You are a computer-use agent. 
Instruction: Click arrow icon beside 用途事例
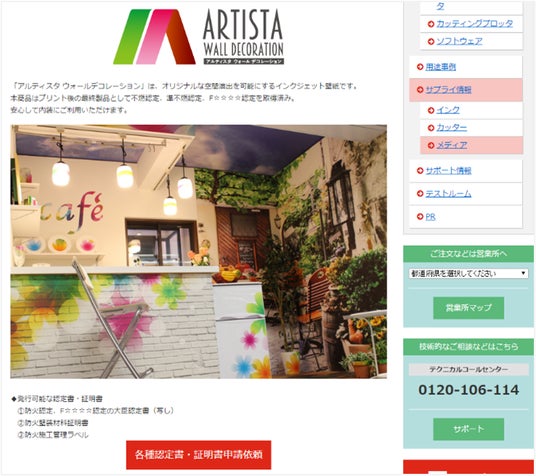[x=420, y=67]
